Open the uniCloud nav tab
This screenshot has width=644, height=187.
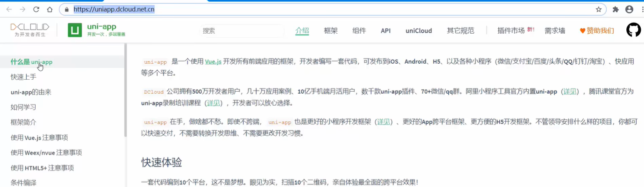(x=418, y=30)
